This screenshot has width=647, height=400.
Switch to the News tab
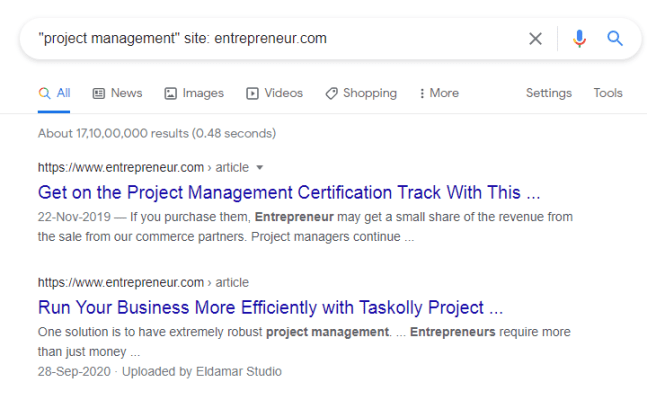tap(117, 93)
